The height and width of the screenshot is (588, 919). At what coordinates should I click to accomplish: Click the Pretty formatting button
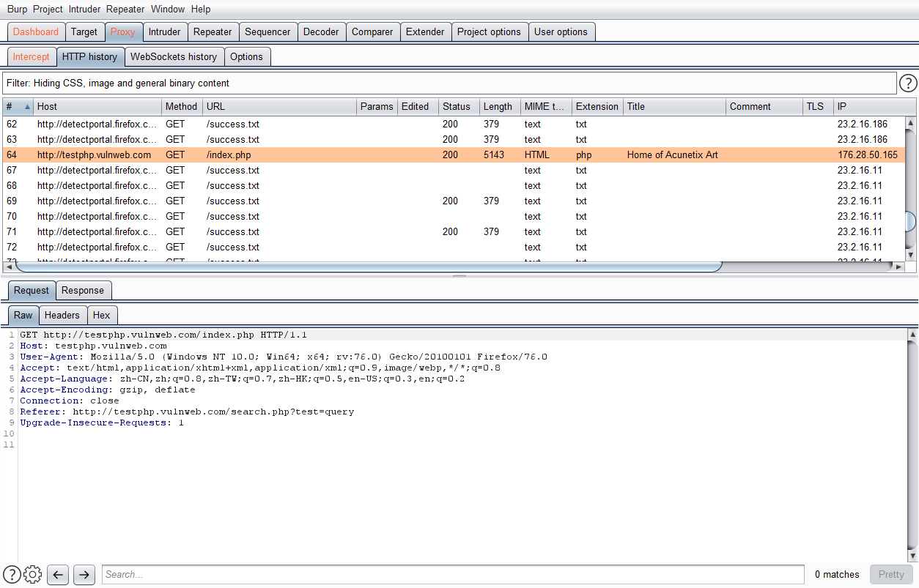(890, 574)
